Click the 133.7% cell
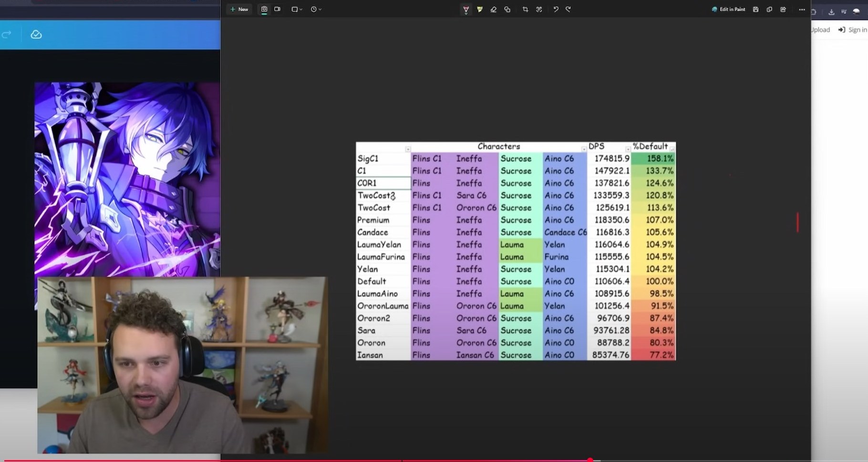This screenshot has height=462, width=868. pyautogui.click(x=653, y=171)
